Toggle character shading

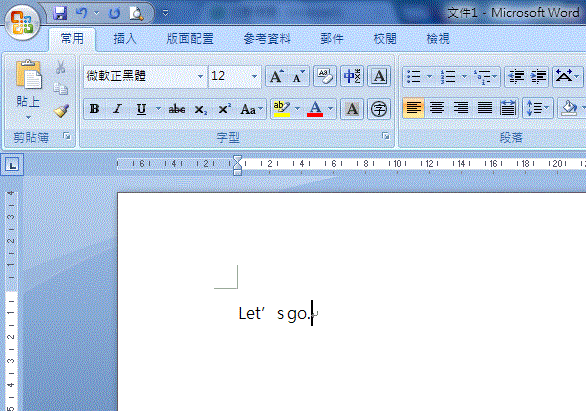pos(352,109)
